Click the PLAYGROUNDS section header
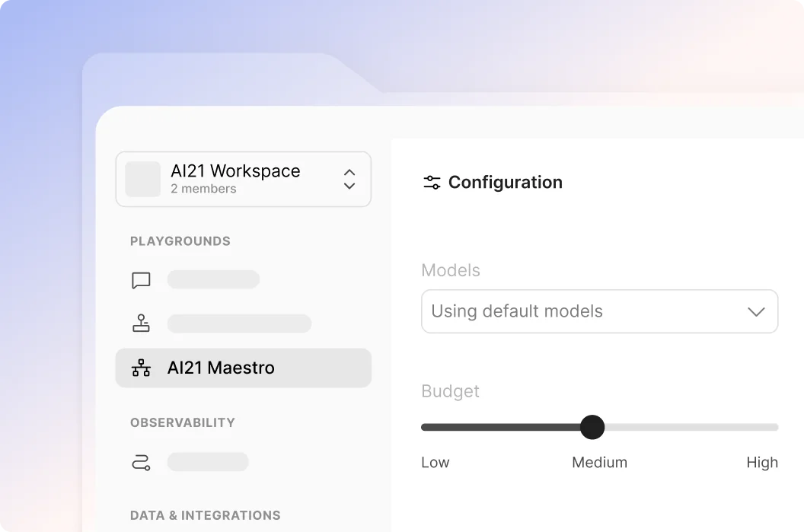804x532 pixels. coord(180,241)
